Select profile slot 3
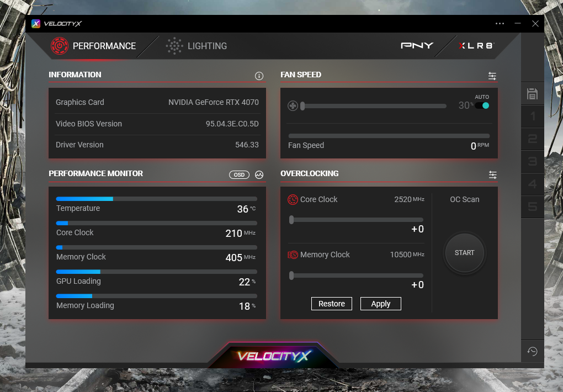 (x=533, y=161)
